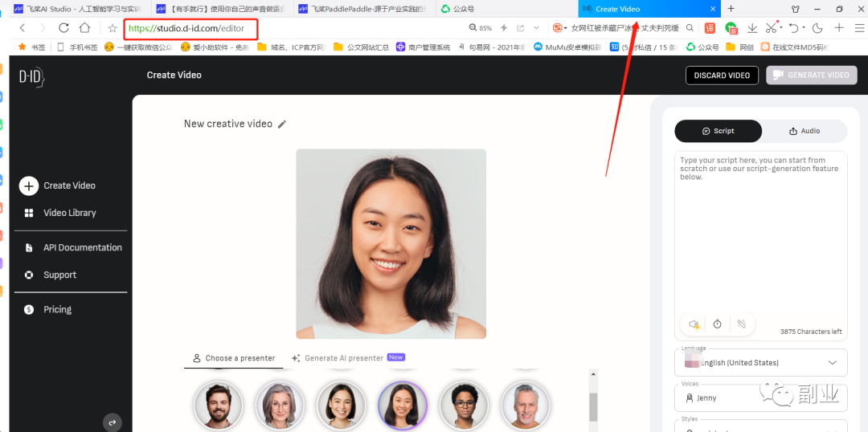Select the Choose a presenter tab
The image size is (868, 432).
point(233,358)
